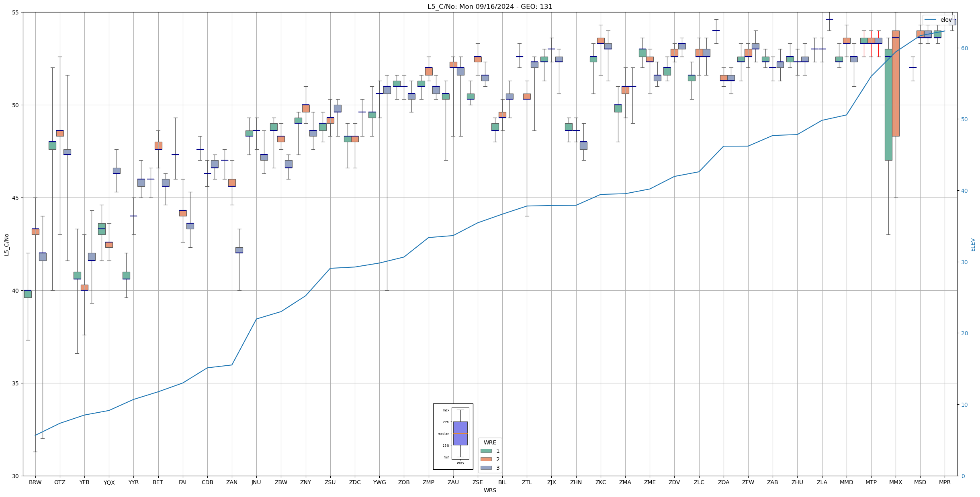Click the ZMP x-axis label

point(428,482)
